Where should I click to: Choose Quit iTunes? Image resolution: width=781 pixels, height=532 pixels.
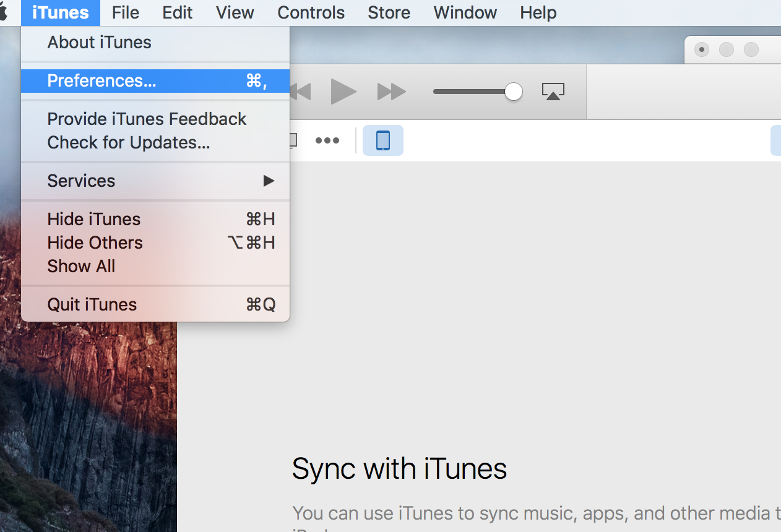(x=155, y=304)
